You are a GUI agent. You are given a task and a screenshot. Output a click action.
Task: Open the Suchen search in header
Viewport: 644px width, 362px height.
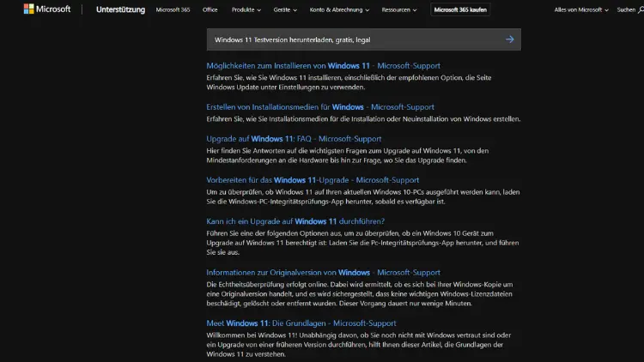point(630,9)
